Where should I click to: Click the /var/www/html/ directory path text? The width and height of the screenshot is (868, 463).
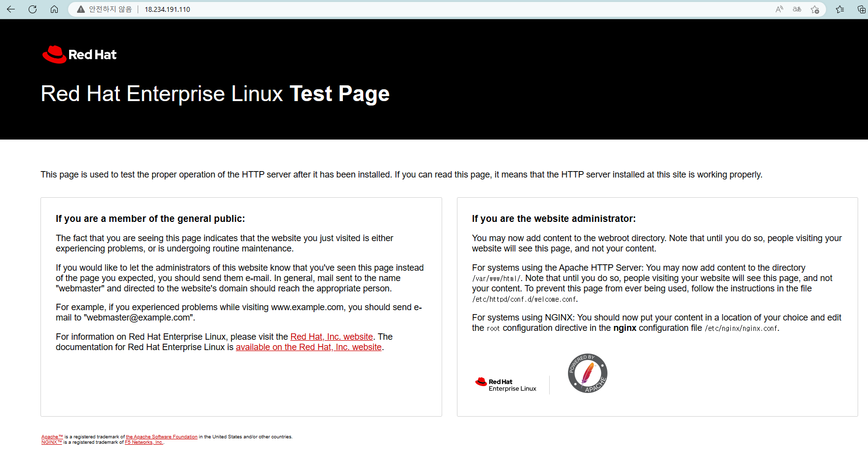point(496,279)
